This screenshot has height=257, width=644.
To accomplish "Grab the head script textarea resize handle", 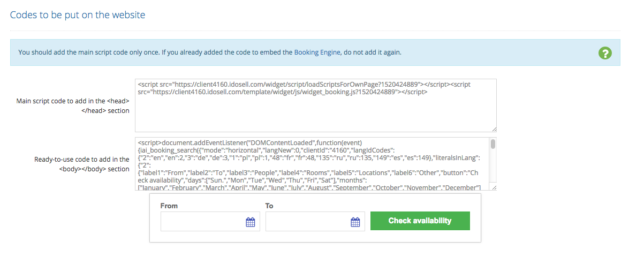I will coord(494,129).
